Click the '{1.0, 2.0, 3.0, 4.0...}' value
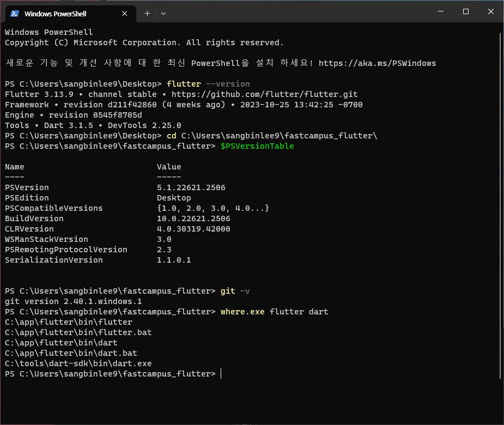The image size is (504, 425). (x=213, y=208)
